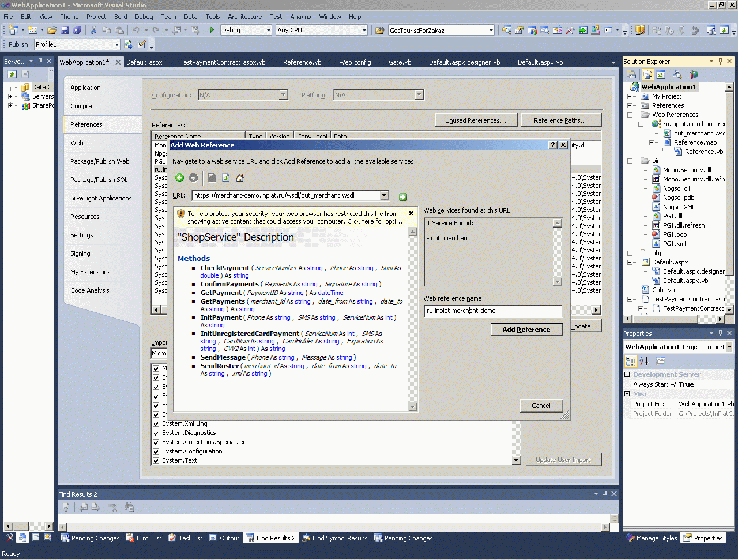Click the Find in Files icon in Find Results
Image resolution: width=738 pixels, height=560 pixels.
129,507
